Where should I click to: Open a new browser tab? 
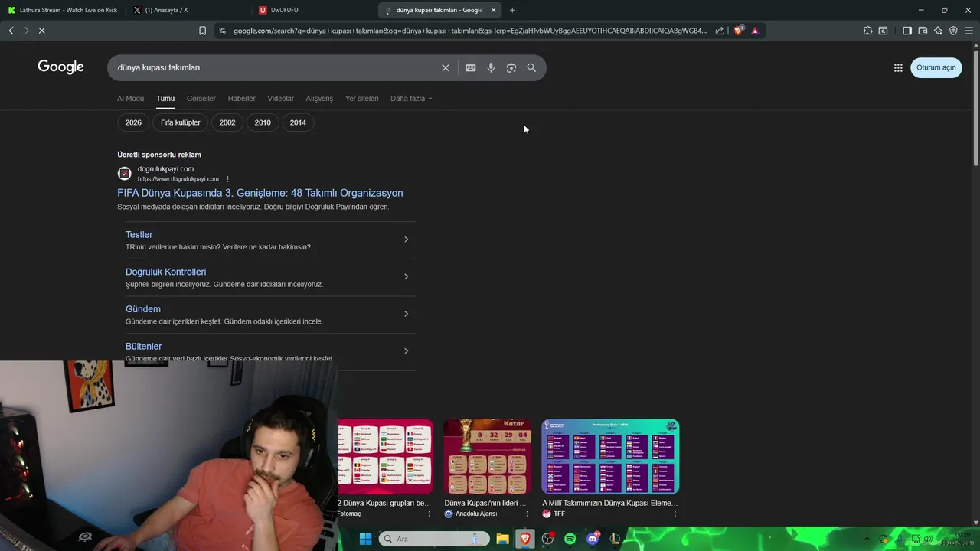512,10
